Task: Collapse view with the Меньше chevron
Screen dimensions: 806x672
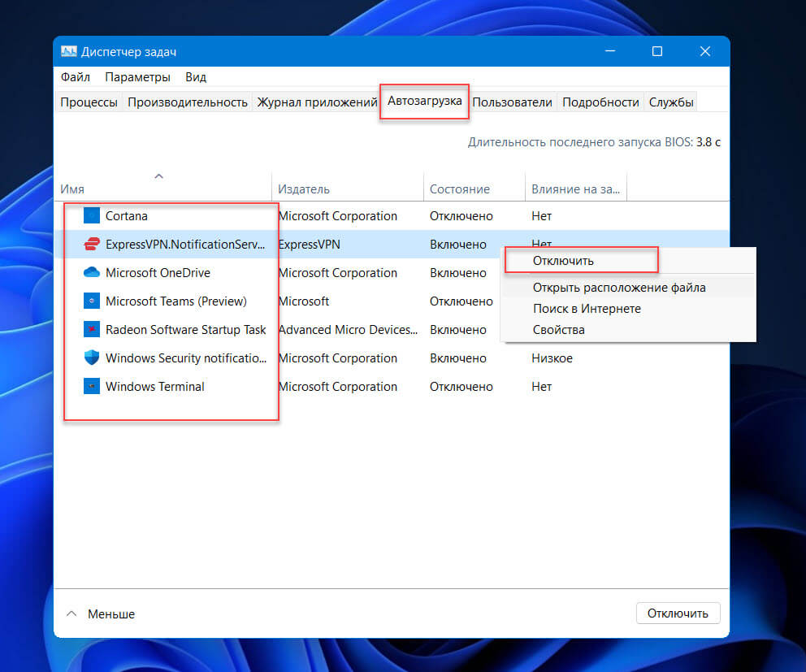Action: 71,613
